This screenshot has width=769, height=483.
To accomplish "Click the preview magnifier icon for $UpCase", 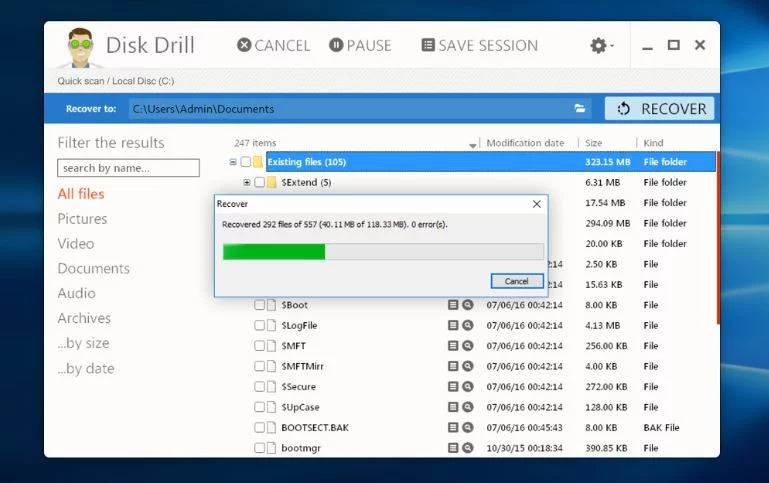I will click(468, 407).
